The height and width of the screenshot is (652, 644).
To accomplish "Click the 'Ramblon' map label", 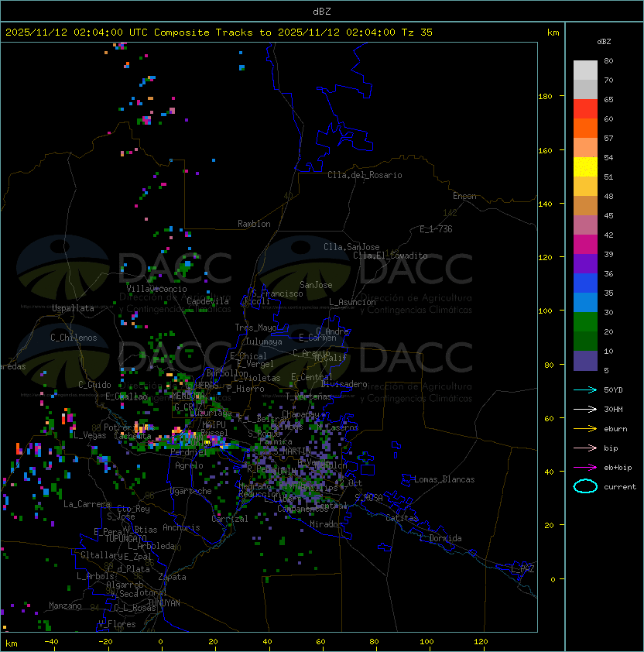I will (x=254, y=224).
